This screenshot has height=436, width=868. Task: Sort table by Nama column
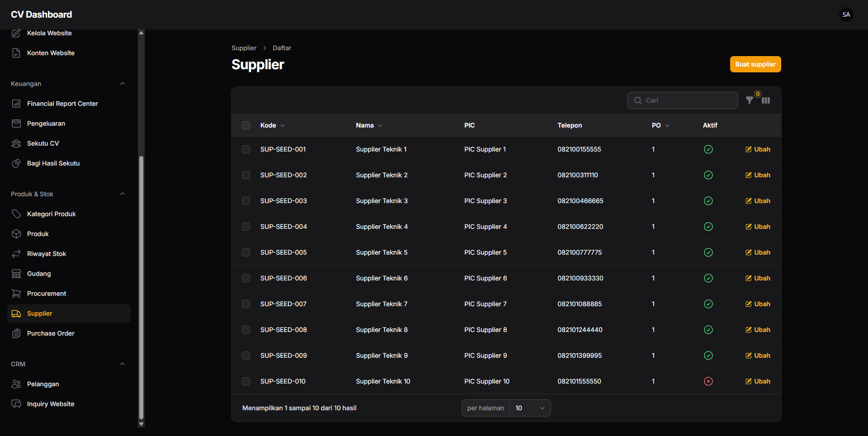tap(369, 125)
